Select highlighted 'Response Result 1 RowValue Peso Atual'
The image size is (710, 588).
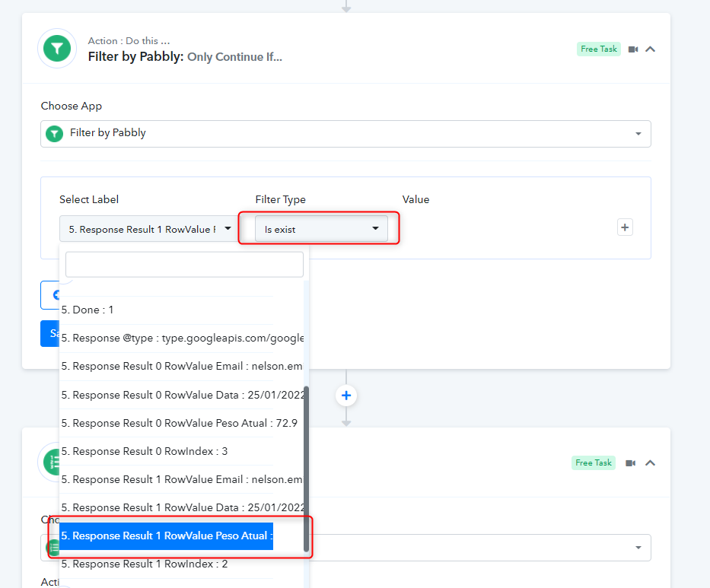click(167, 536)
